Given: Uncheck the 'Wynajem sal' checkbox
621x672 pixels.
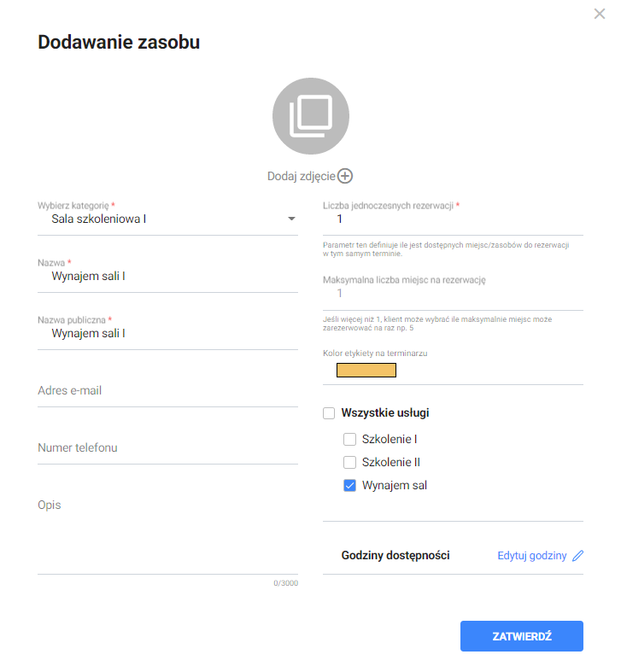Looking at the screenshot, I should coord(349,486).
